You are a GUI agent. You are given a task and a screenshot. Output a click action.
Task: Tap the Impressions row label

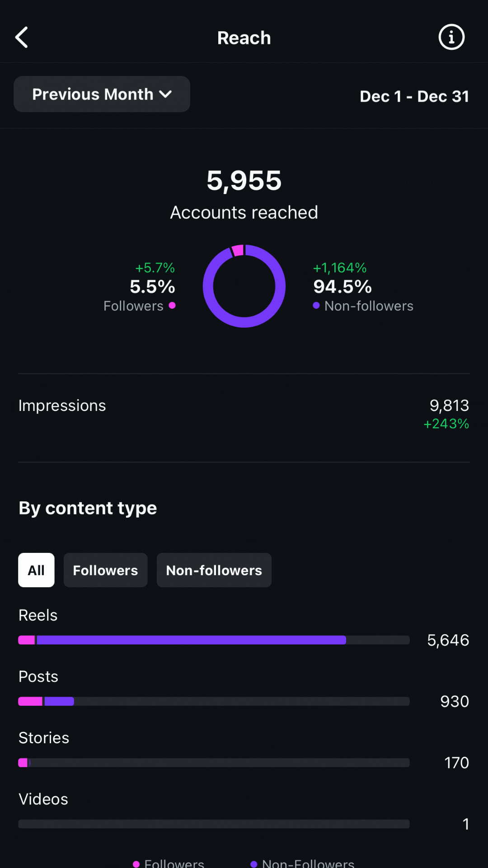pyautogui.click(x=62, y=406)
